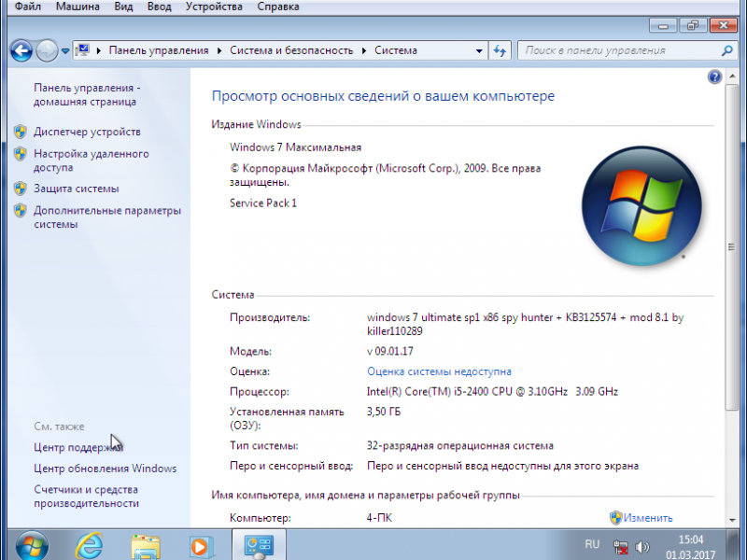This screenshot has width=747, height=560.
Task: Click the model value v 09.01.17
Action: click(389, 352)
